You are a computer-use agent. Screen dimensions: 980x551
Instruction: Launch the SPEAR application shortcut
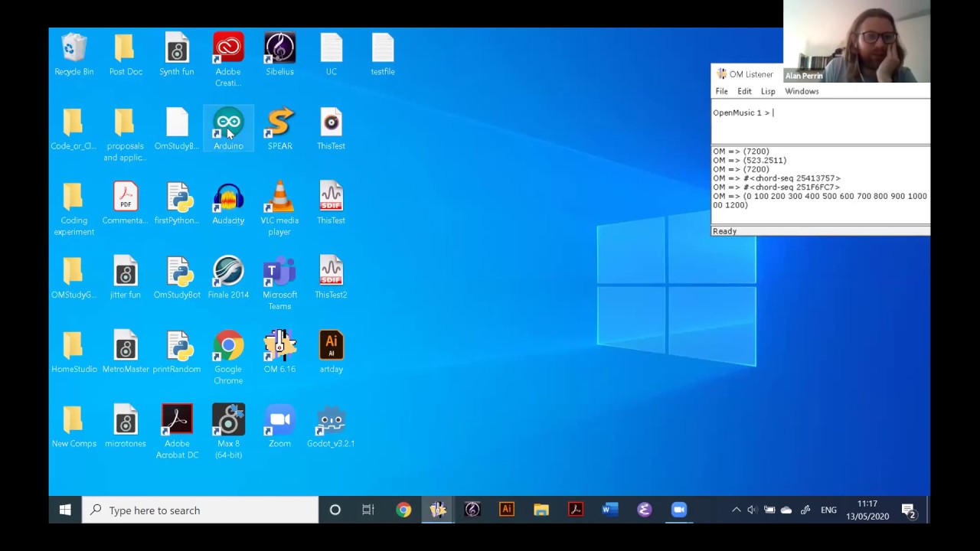pyautogui.click(x=279, y=128)
